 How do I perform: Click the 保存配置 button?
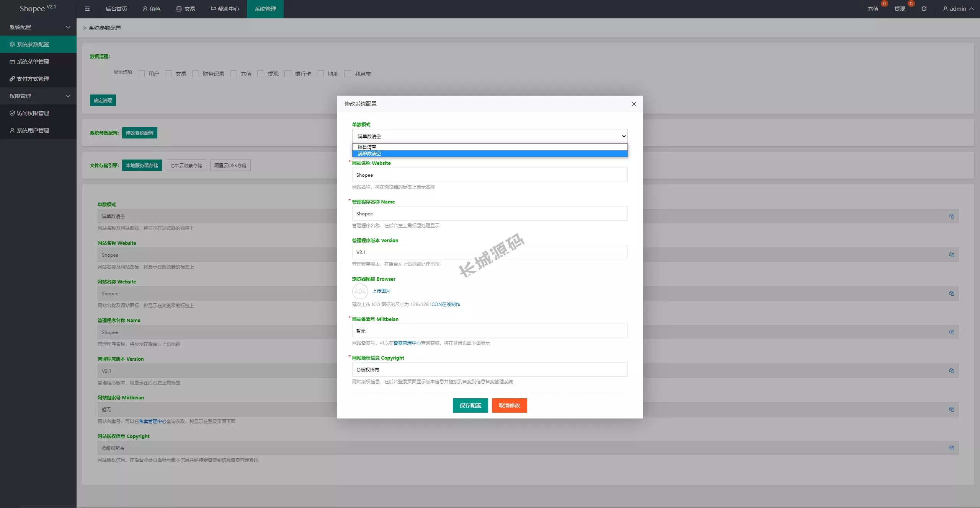click(470, 405)
